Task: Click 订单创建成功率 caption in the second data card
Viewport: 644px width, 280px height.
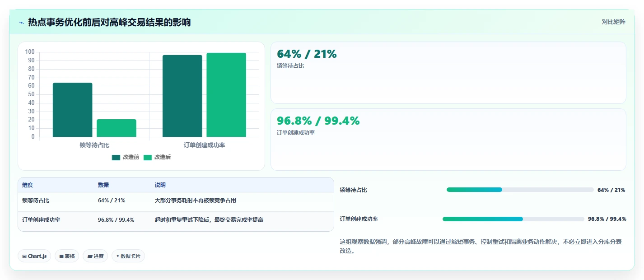Action: (296, 133)
